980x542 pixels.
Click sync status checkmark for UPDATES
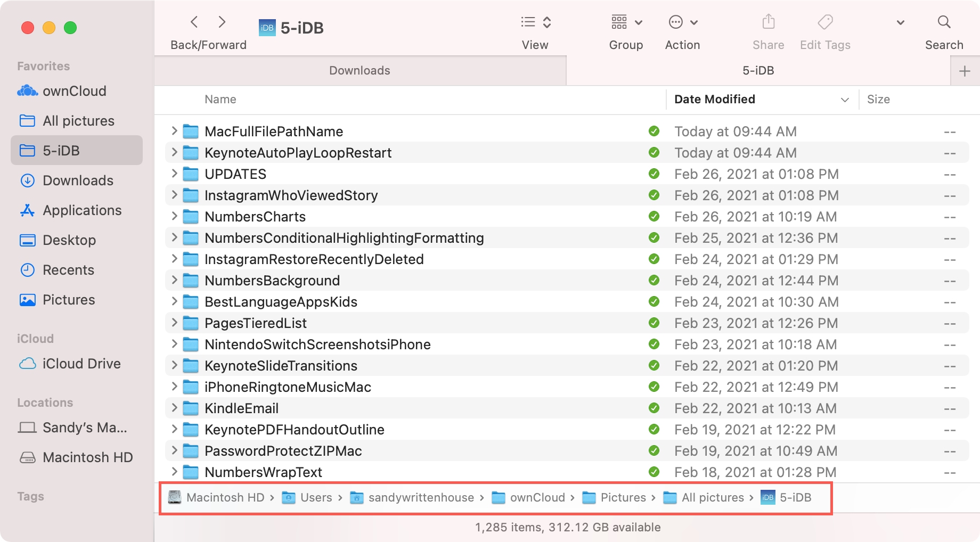[654, 174]
